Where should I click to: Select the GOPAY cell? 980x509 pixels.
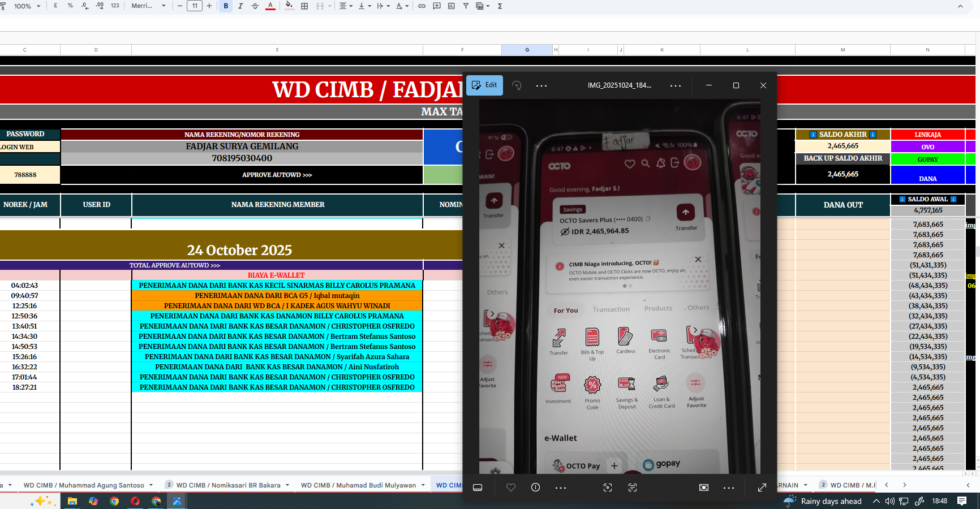927,159
